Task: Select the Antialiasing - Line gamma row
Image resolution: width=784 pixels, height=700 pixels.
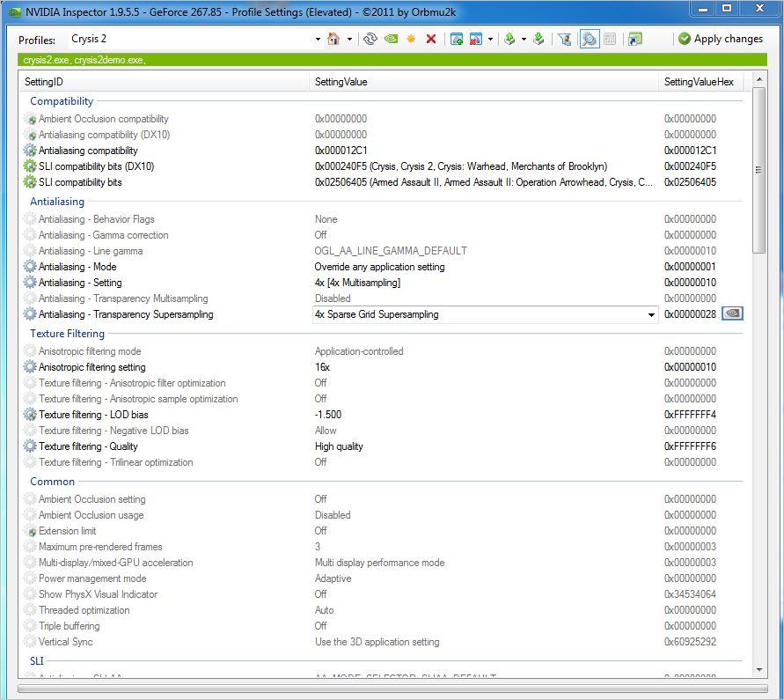Action: click(x=383, y=251)
